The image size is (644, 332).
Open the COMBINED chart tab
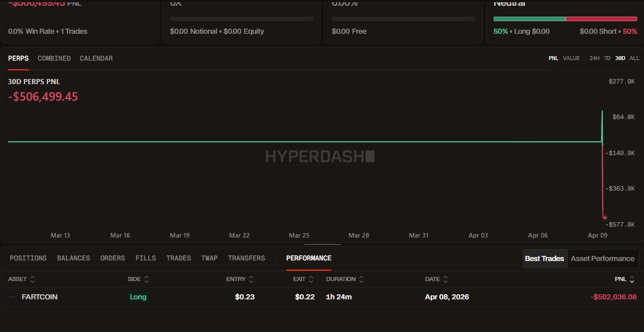[54, 58]
